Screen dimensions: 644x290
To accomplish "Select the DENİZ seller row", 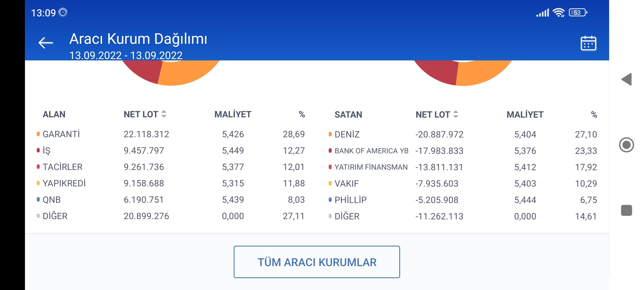I will (x=463, y=134).
